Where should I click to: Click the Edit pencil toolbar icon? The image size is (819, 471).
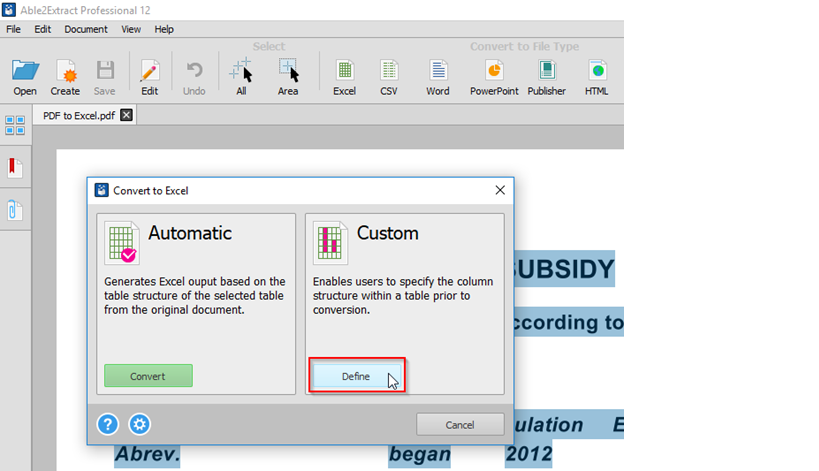[149, 70]
